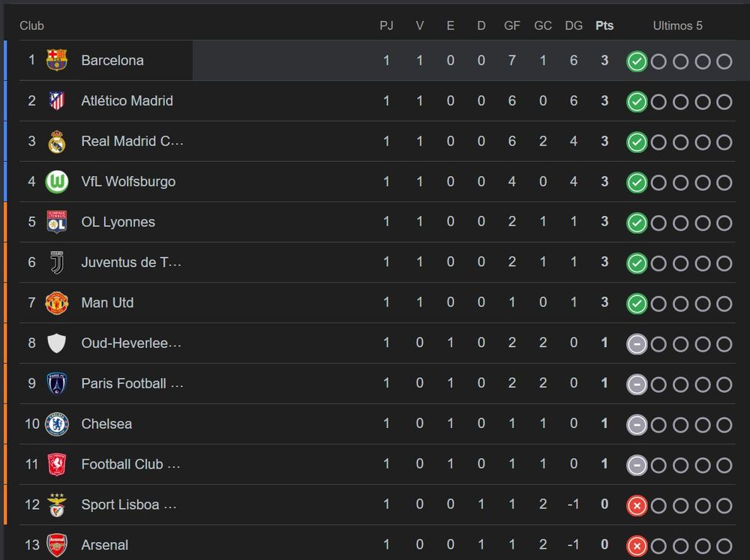Open the Arsenal club crest
This screenshot has height=560, width=750.
(x=56, y=545)
